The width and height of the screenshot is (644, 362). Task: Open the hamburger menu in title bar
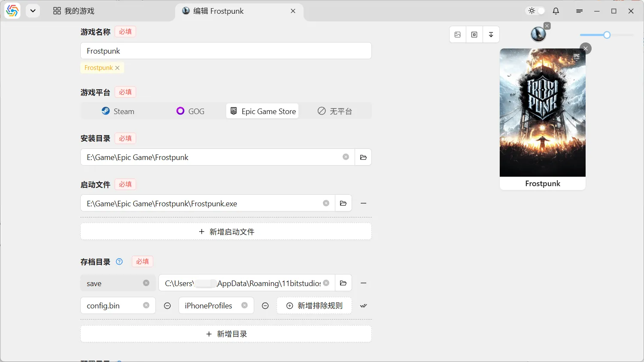click(580, 11)
